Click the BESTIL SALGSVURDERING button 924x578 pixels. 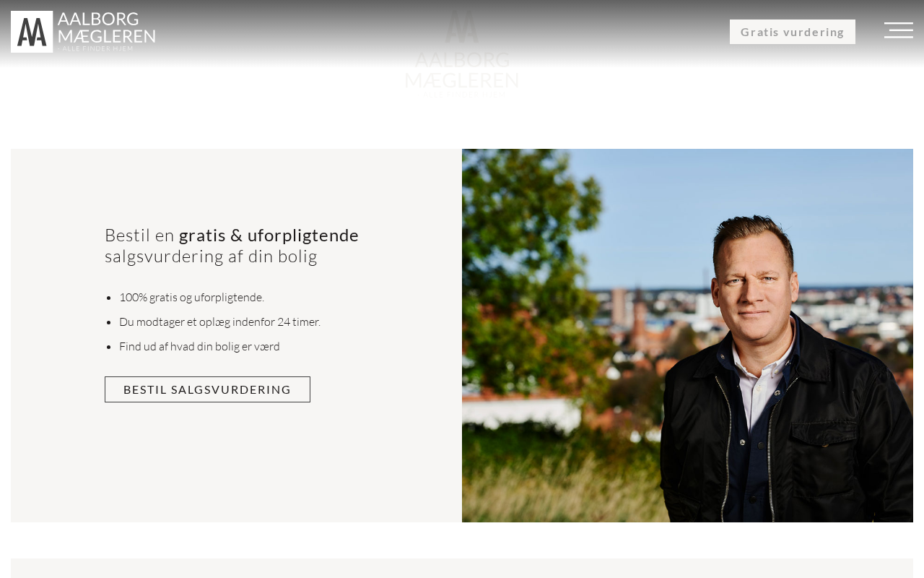point(207,389)
